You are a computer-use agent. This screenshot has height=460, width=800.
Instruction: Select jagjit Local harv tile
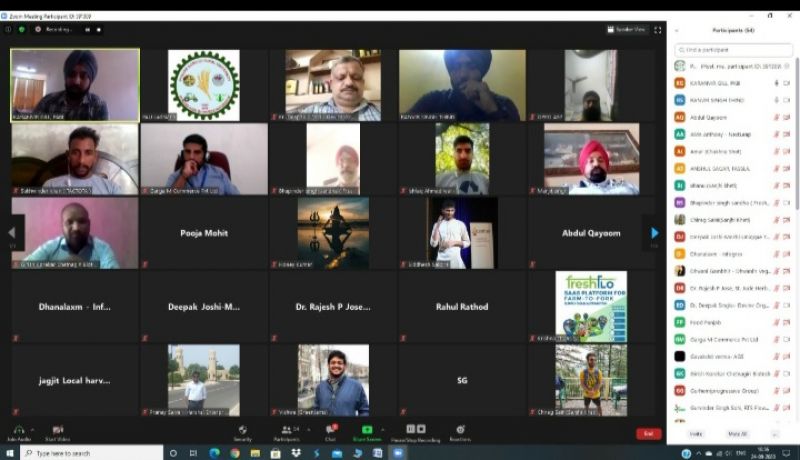click(x=74, y=380)
